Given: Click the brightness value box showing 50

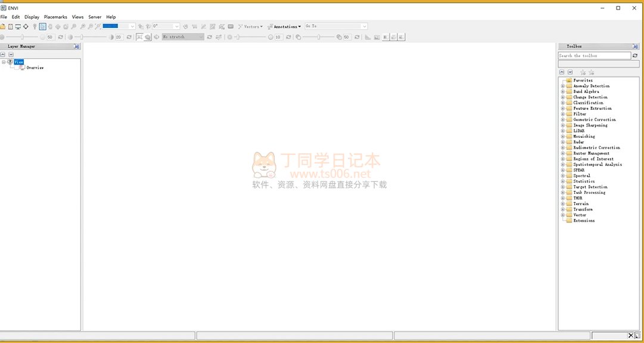Looking at the screenshot, I should click(x=51, y=37).
